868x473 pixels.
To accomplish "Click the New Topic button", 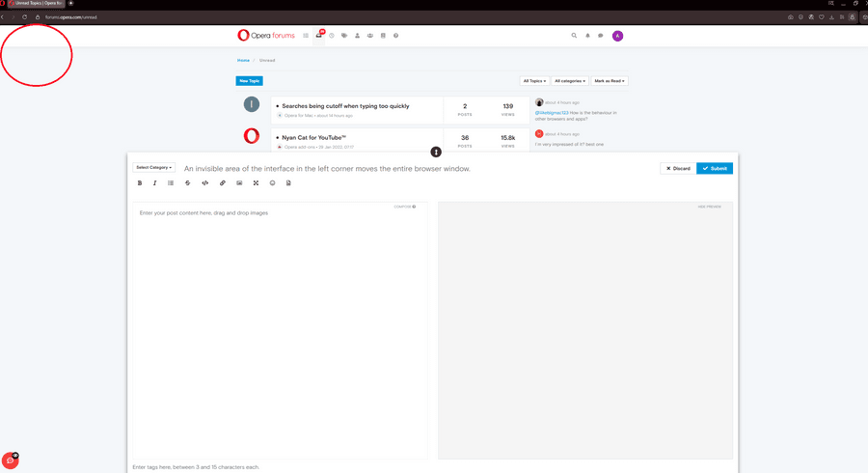I will click(x=249, y=81).
